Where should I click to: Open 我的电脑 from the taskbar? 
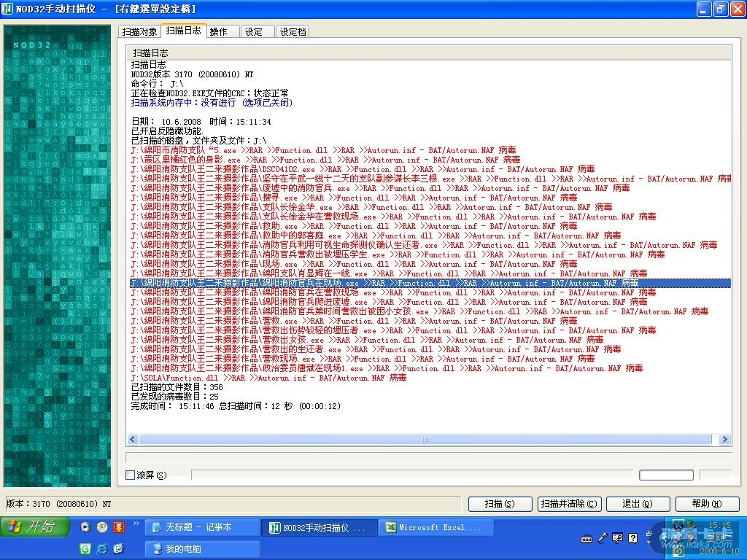click(x=201, y=549)
